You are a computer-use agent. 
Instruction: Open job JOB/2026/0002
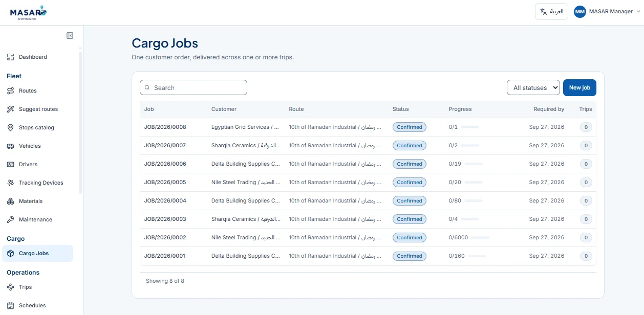pyautogui.click(x=165, y=238)
